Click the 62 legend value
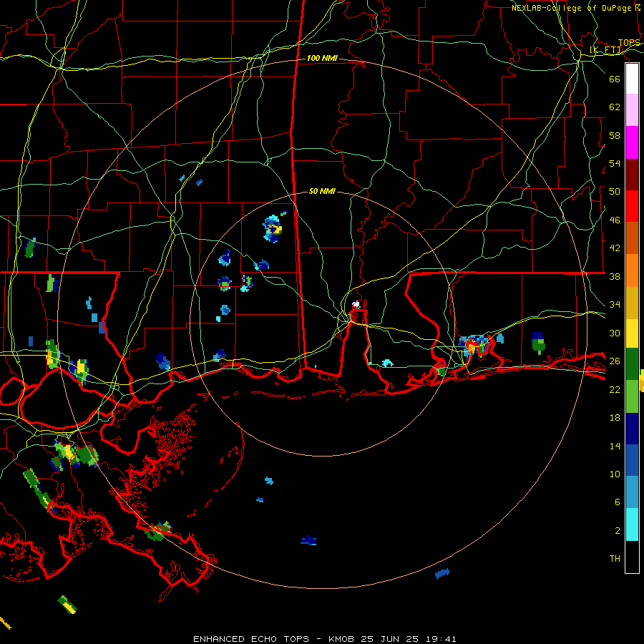 tap(615, 107)
